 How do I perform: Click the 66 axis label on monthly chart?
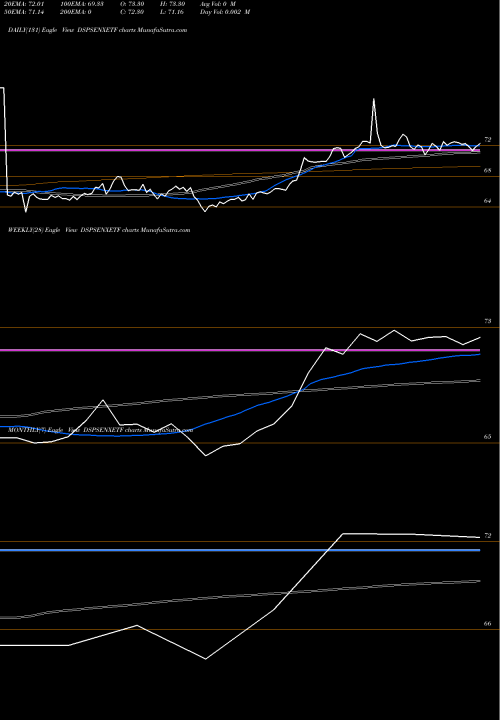tap(488, 624)
